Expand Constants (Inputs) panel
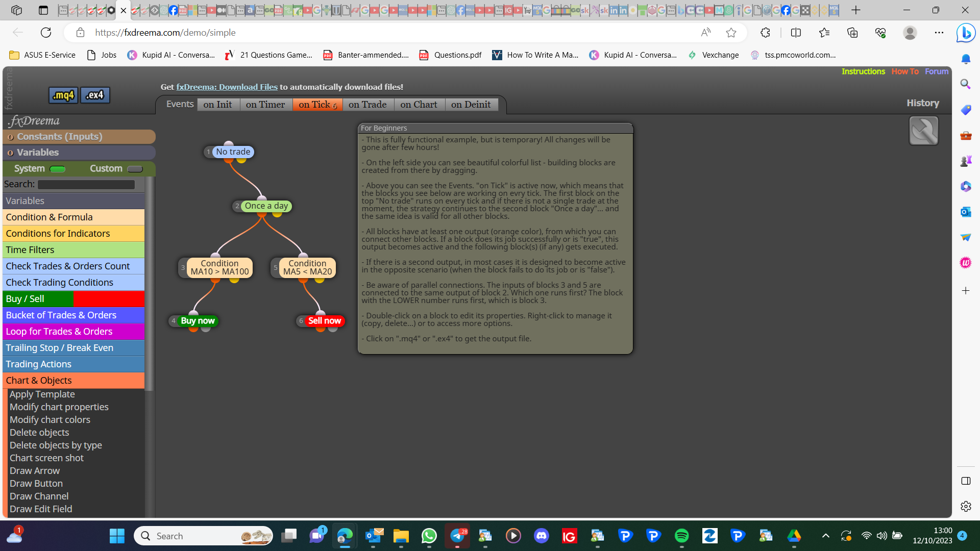Viewport: 980px width, 551px height. [x=79, y=137]
